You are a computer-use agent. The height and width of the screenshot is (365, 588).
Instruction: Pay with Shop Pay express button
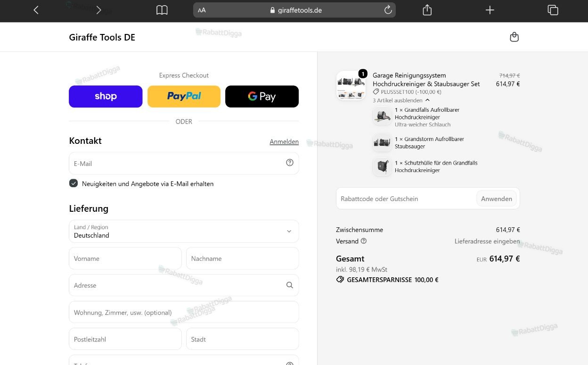(106, 96)
